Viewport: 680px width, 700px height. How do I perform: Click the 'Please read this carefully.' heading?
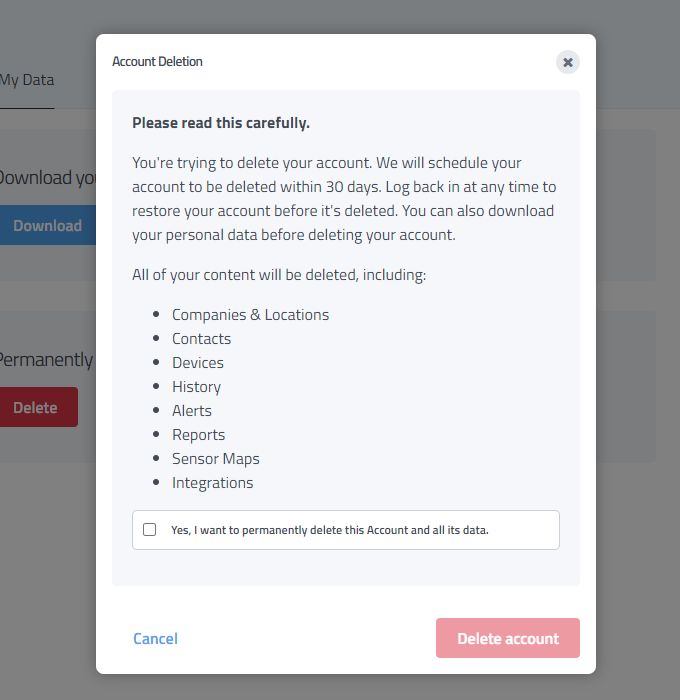coord(221,123)
